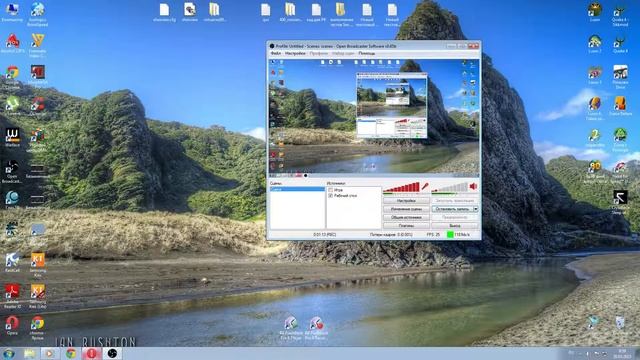Open the Warface game shortcut
640x360 pixels.
pos(12,138)
